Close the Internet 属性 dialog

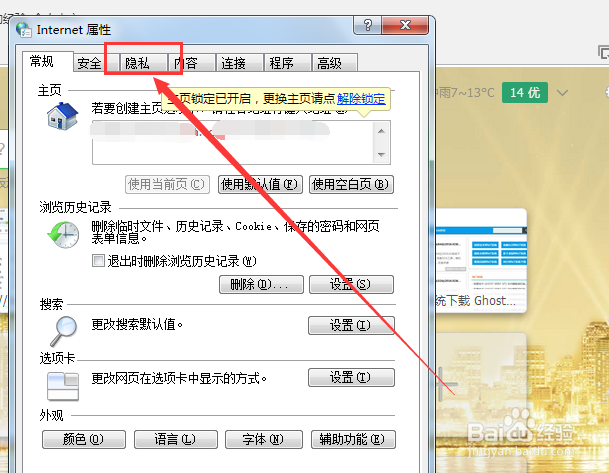click(405, 25)
